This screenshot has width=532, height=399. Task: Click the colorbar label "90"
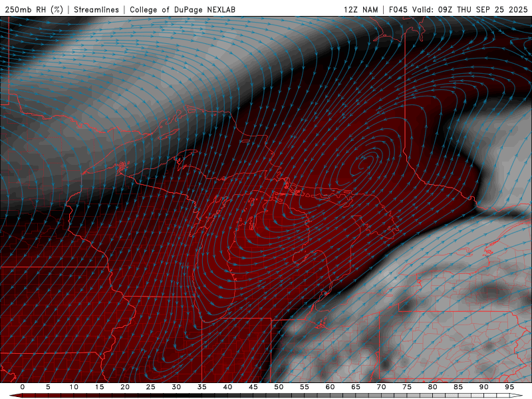pyautogui.click(x=483, y=387)
